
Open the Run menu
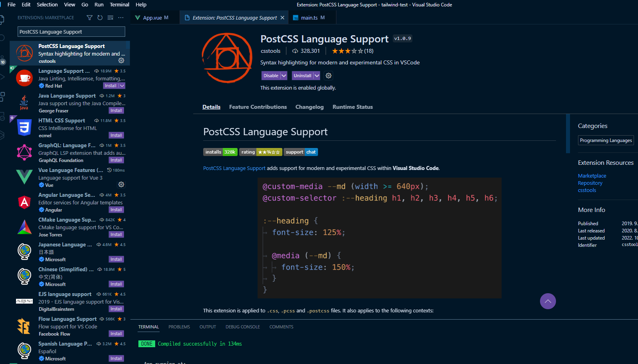tap(99, 5)
